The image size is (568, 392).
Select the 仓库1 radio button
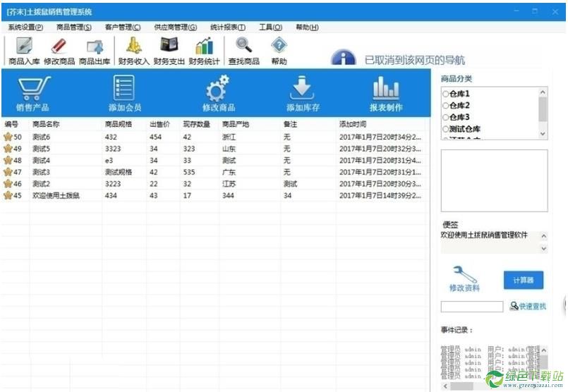coord(445,94)
